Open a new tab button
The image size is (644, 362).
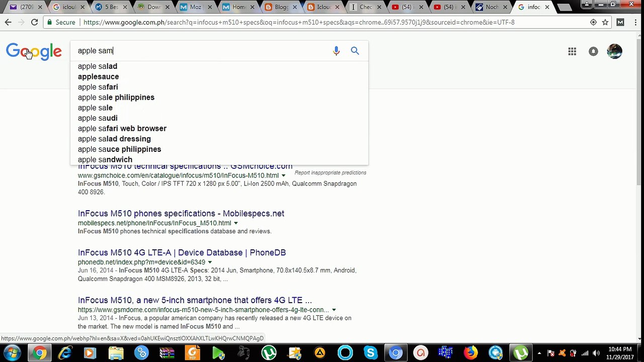[565, 8]
